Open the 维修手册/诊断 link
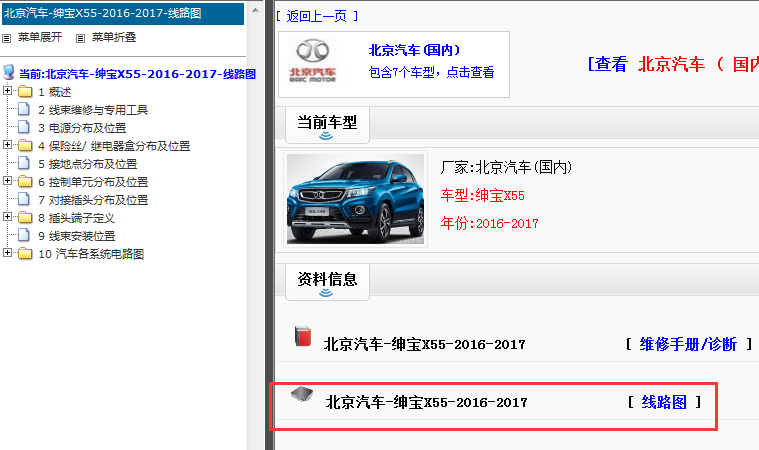Image resolution: width=759 pixels, height=450 pixels. coord(688,345)
